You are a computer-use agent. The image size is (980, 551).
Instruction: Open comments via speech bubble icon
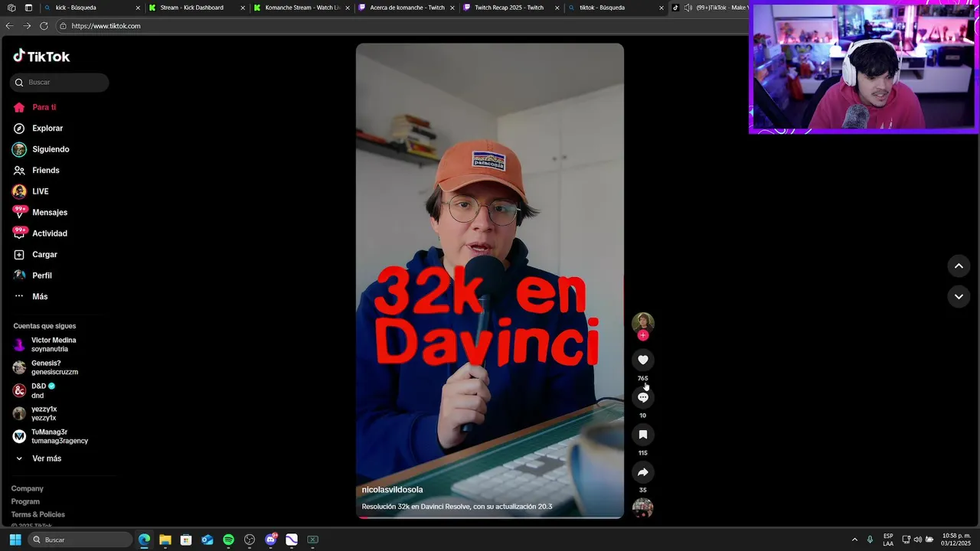pos(643,397)
